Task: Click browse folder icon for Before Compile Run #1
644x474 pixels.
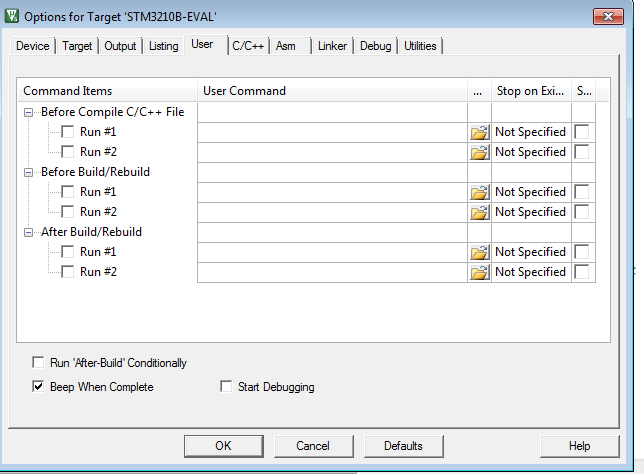Action: tap(479, 132)
